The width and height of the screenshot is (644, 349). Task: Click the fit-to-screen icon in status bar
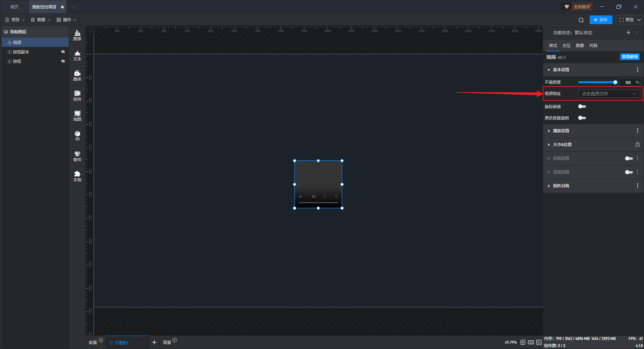click(x=523, y=342)
